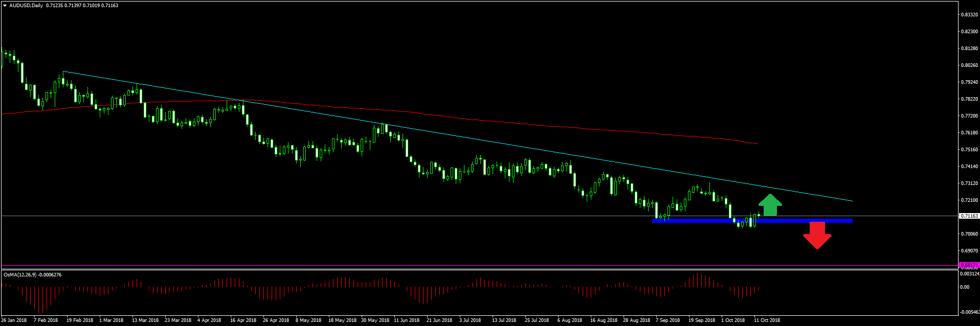This screenshot has height=326, width=980.
Task: Click the magenta 0.68171 price level label
Action: pos(969,265)
